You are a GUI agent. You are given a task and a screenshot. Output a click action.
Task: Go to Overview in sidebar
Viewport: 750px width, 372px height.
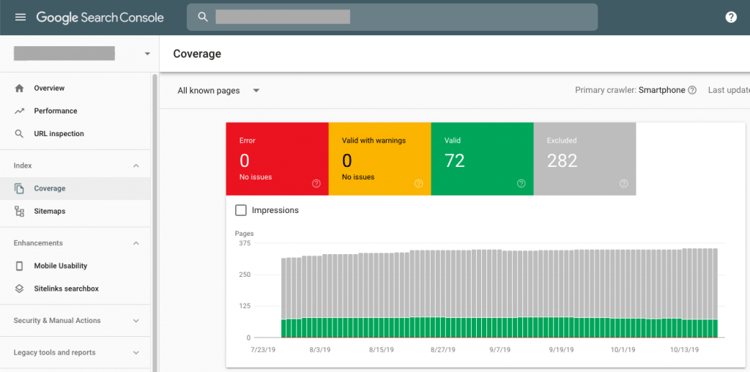pos(75,88)
